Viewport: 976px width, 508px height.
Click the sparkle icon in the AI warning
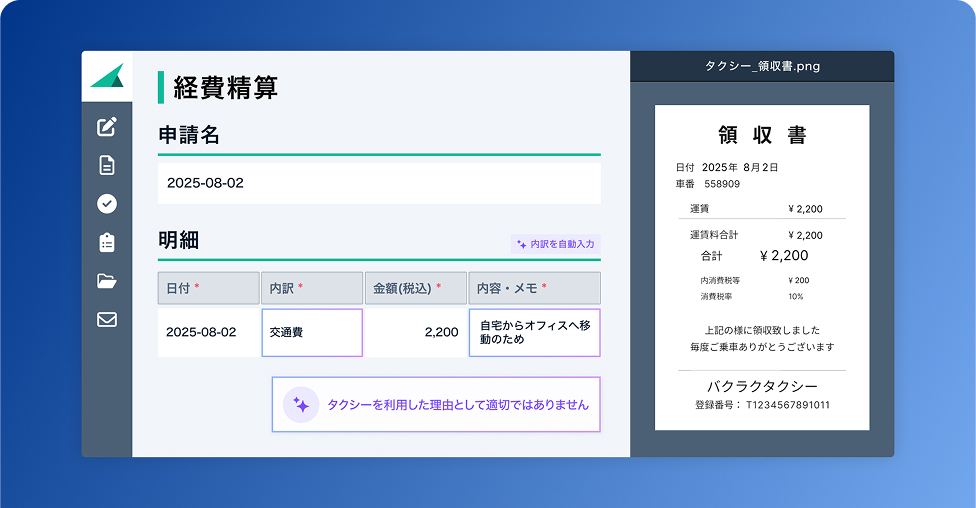click(x=300, y=405)
